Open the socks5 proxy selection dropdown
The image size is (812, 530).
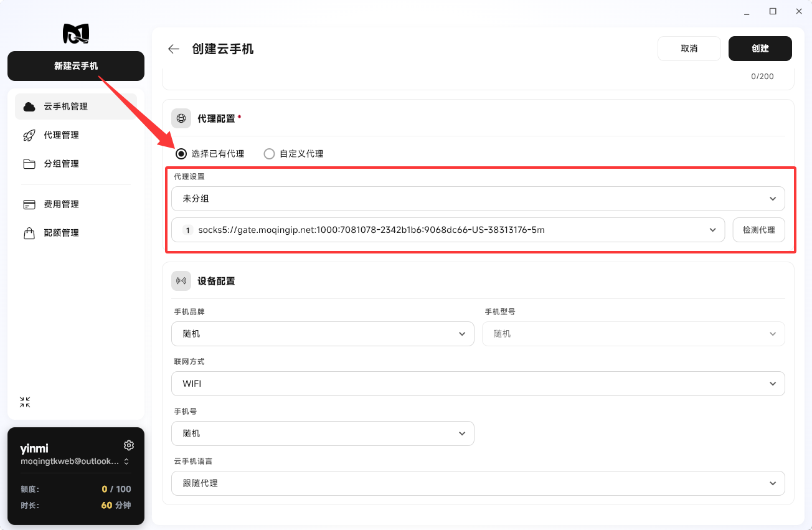[448, 230]
